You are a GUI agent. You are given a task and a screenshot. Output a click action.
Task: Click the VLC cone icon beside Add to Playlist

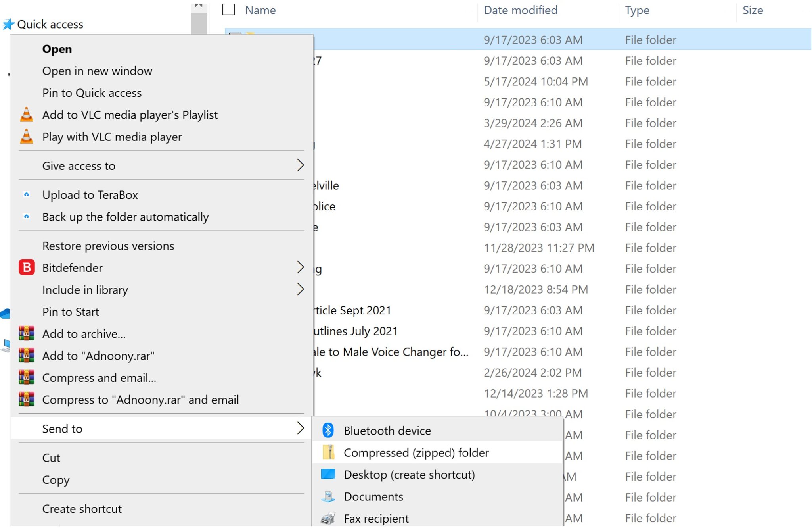pyautogui.click(x=26, y=115)
